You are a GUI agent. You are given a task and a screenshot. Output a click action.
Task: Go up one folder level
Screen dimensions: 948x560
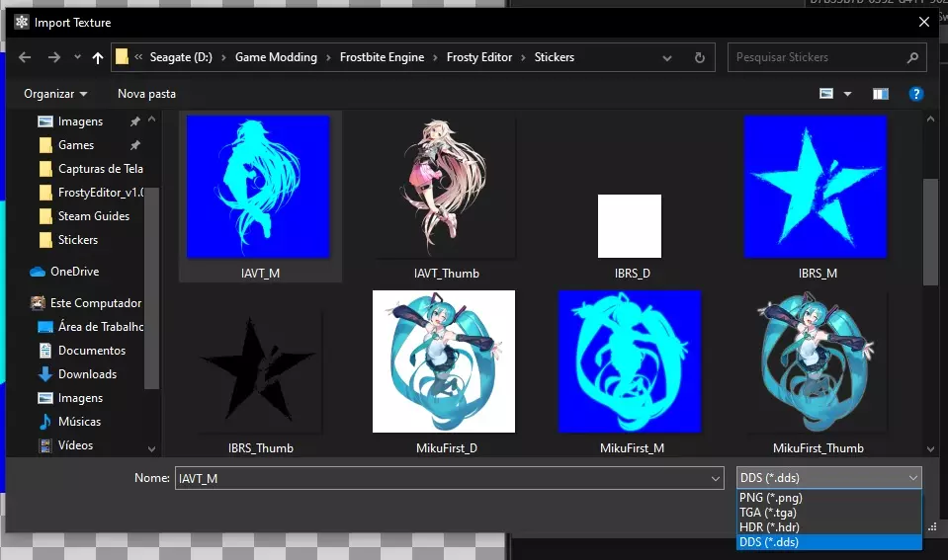tap(97, 57)
